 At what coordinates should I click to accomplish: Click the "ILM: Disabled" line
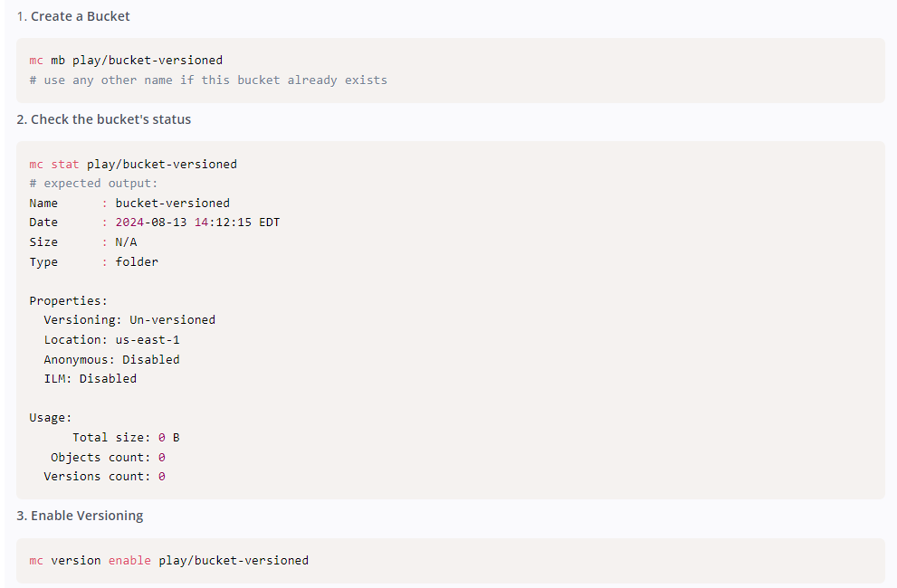click(91, 379)
